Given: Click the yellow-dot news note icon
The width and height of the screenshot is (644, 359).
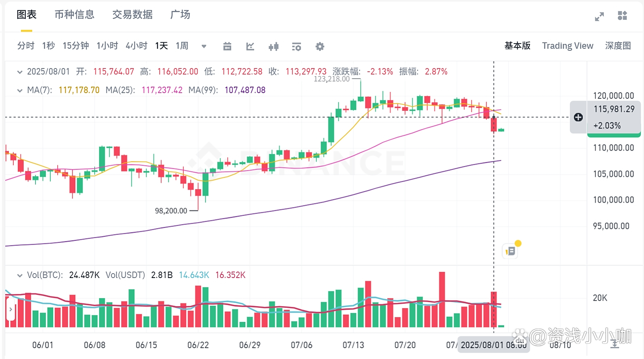Looking at the screenshot, I should pos(510,251).
